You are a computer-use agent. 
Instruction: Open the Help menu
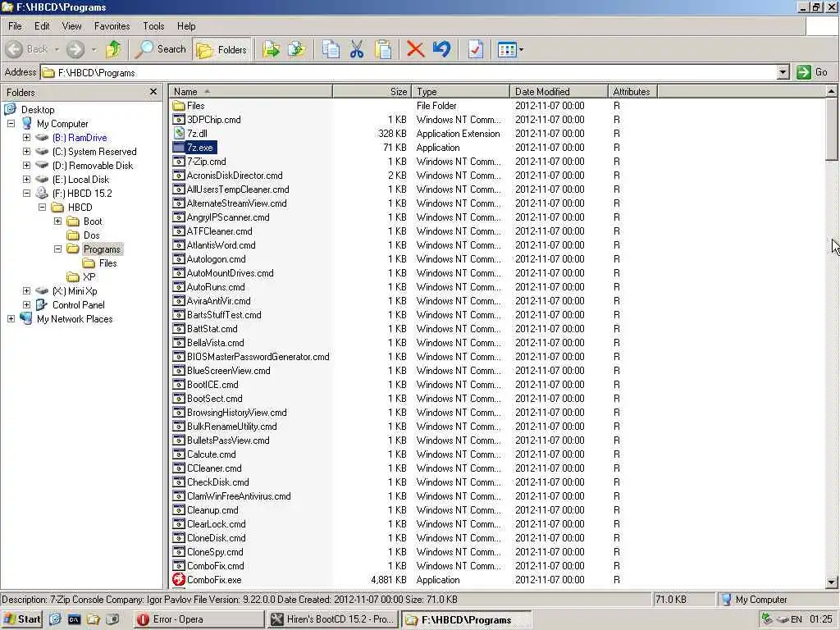tap(186, 25)
